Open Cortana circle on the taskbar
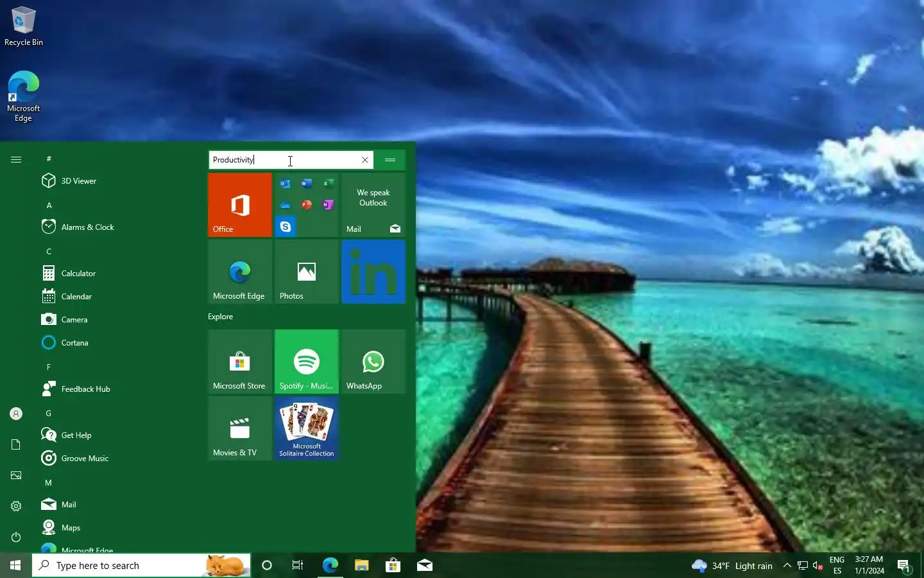Screen dimensions: 924x578 pyautogui.click(x=267, y=565)
